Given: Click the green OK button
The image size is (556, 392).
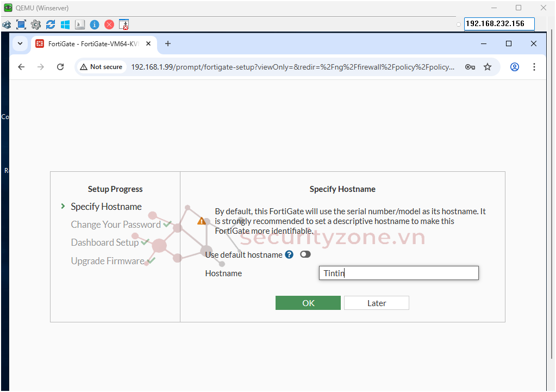Looking at the screenshot, I should (x=308, y=303).
